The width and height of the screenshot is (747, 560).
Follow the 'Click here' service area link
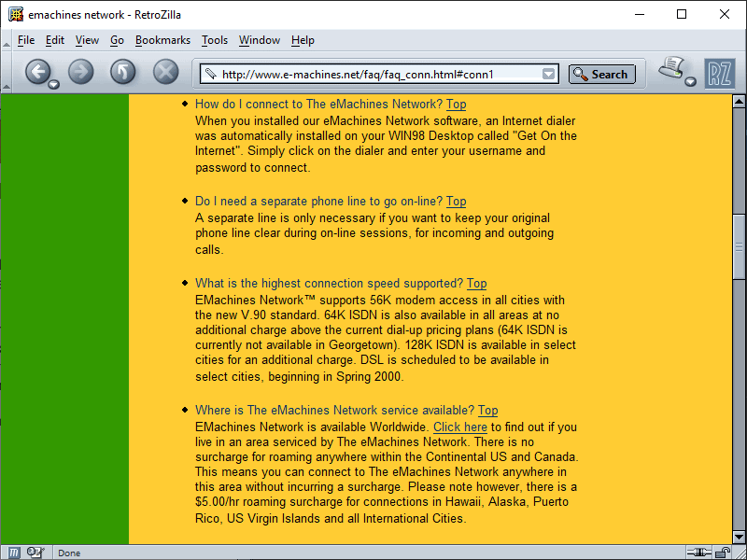[x=460, y=427]
